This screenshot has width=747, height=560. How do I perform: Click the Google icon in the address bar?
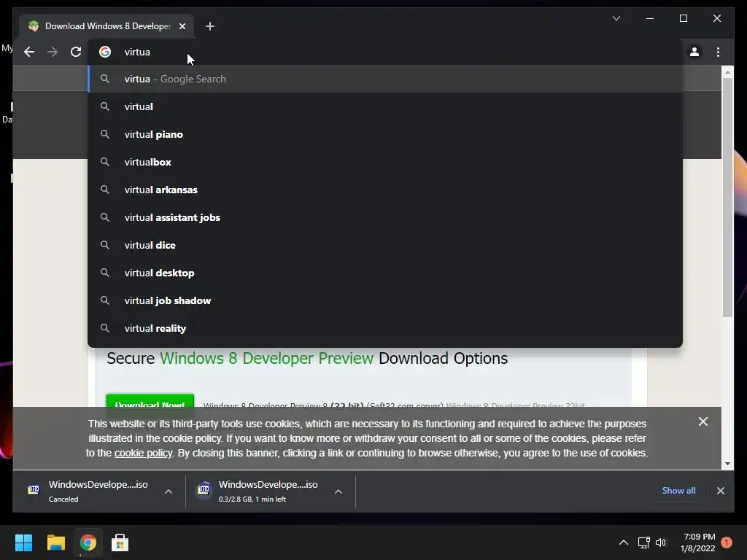point(105,52)
